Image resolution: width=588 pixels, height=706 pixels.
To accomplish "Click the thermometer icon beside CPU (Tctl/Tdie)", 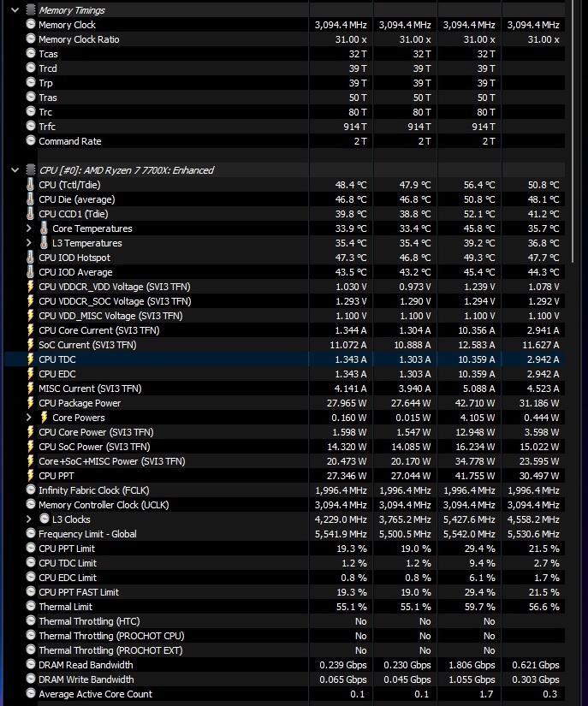I will (x=31, y=185).
